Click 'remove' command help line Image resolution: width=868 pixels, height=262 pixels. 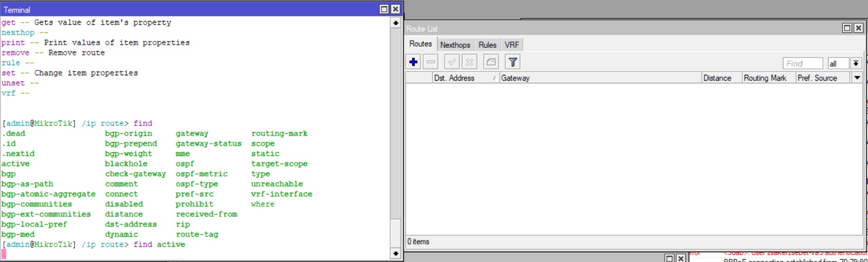coord(53,53)
